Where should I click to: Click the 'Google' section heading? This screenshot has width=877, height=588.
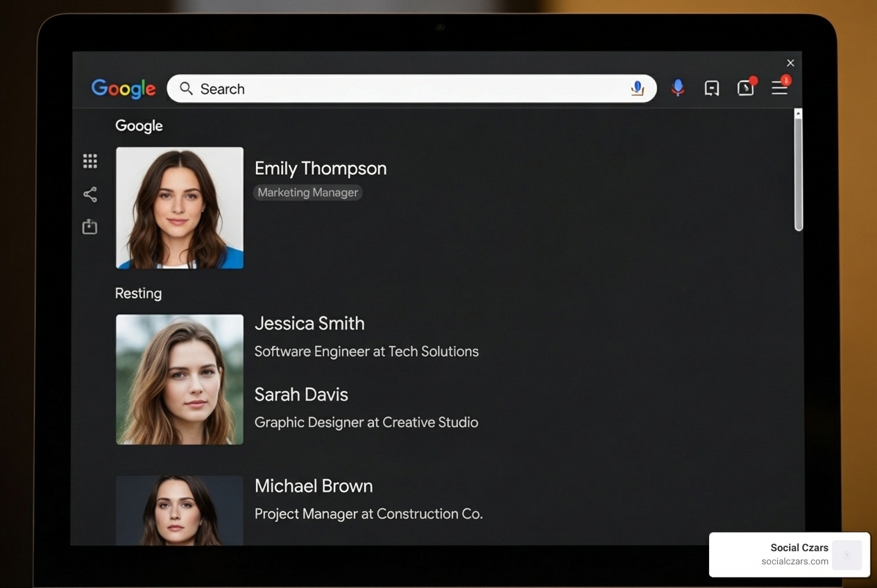pos(139,126)
